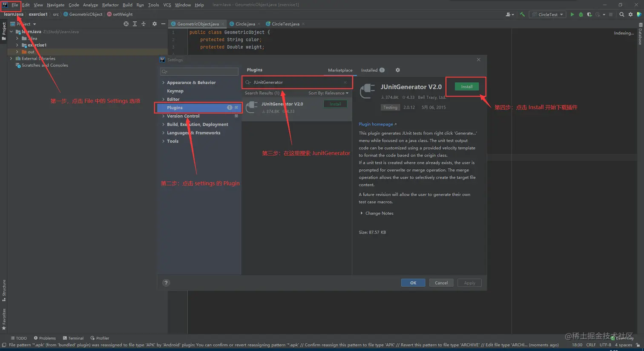Expand the Version Control settings section
Image resolution: width=644 pixels, height=351 pixels.
click(183, 116)
